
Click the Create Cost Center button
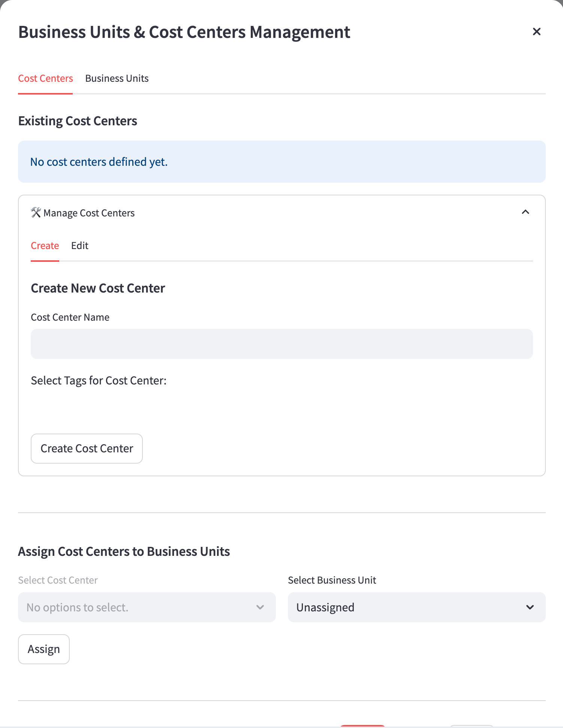(x=87, y=448)
